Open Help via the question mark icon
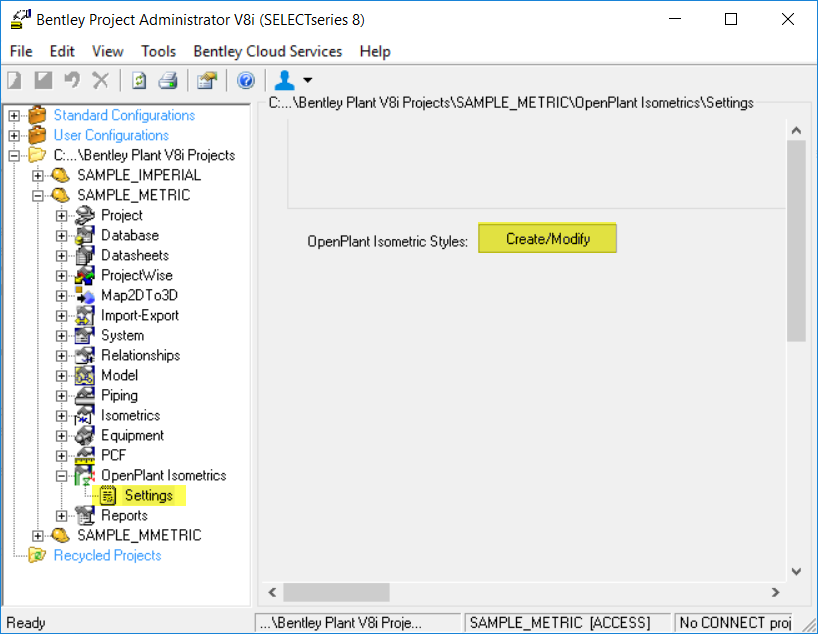 point(246,80)
